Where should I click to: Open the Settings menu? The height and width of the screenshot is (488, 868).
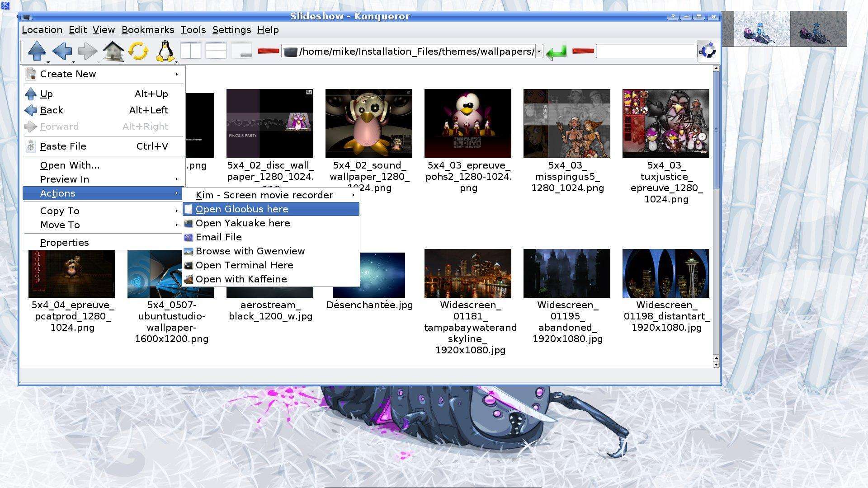(x=231, y=30)
